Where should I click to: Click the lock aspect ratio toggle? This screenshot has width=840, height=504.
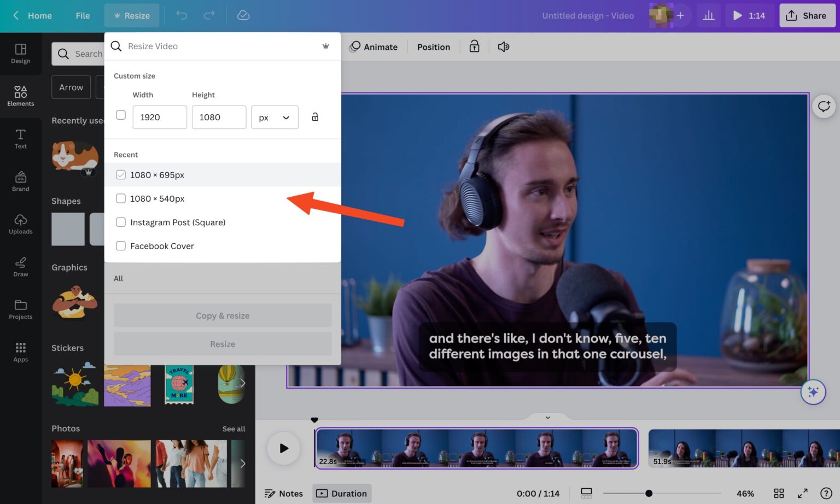[x=315, y=117]
